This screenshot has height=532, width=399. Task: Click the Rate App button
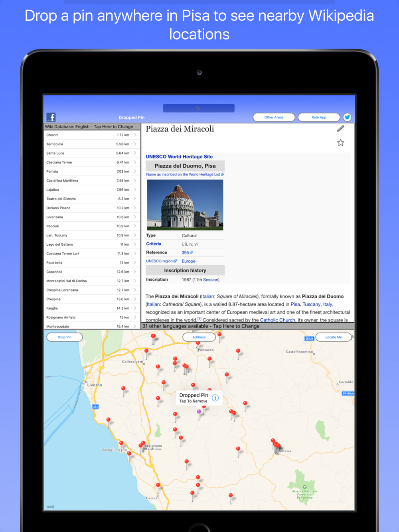319,117
